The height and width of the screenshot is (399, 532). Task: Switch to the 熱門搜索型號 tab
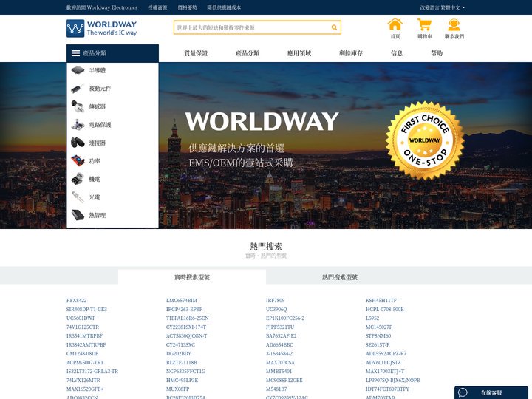point(340,277)
